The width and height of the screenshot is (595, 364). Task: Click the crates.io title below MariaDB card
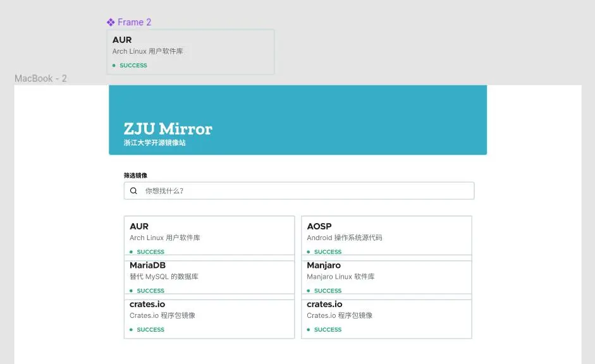pyautogui.click(x=147, y=304)
